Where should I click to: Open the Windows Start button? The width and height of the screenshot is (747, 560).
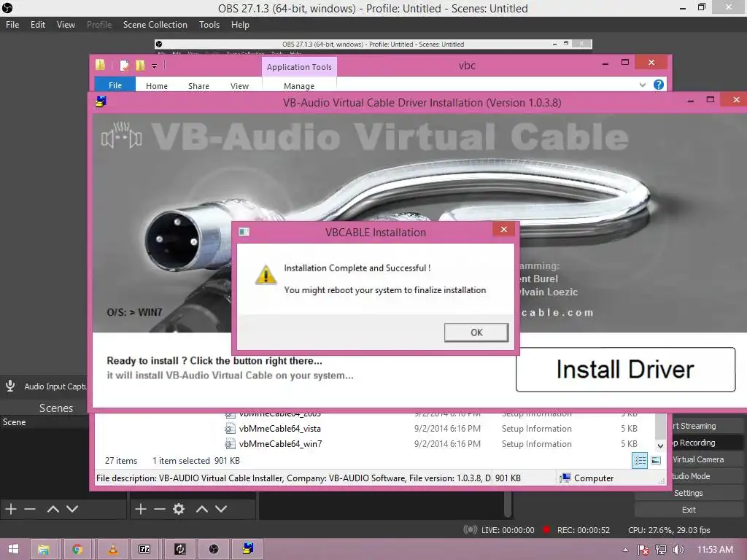pos(13,549)
